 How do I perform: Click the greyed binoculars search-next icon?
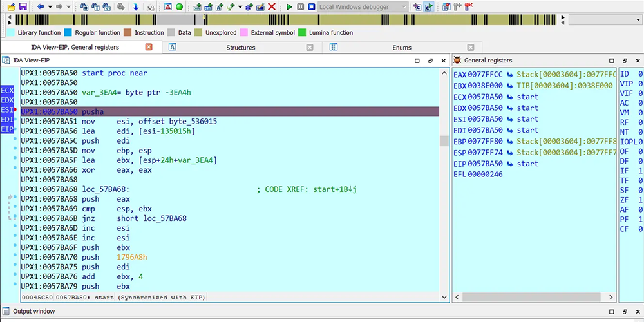pos(121,6)
